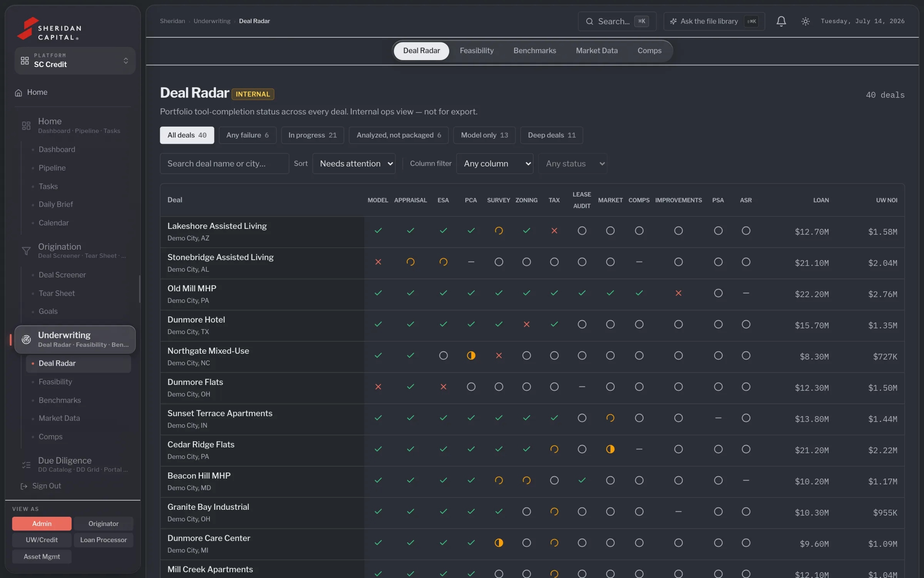Click the Origination funnel icon
924x578 pixels.
pyautogui.click(x=26, y=251)
